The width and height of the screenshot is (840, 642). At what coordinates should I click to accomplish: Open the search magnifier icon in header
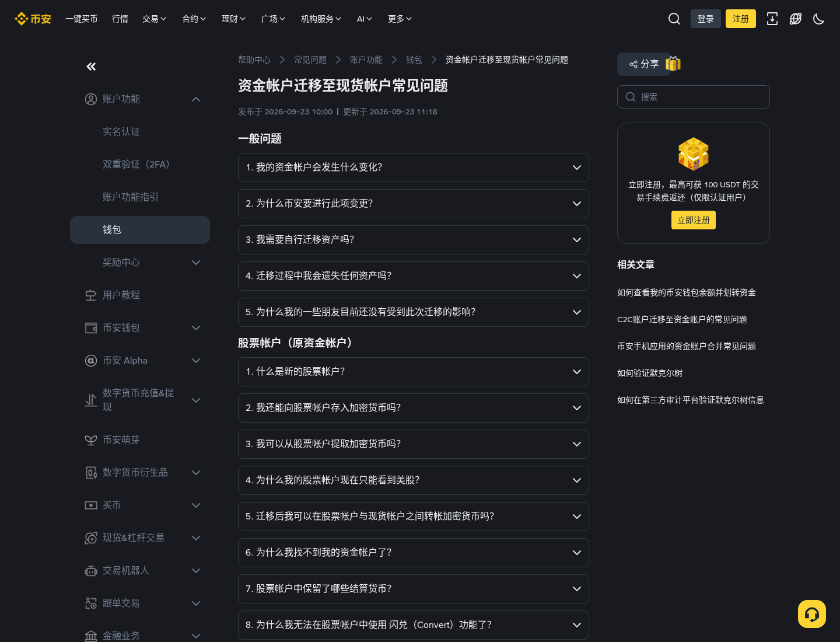(674, 19)
